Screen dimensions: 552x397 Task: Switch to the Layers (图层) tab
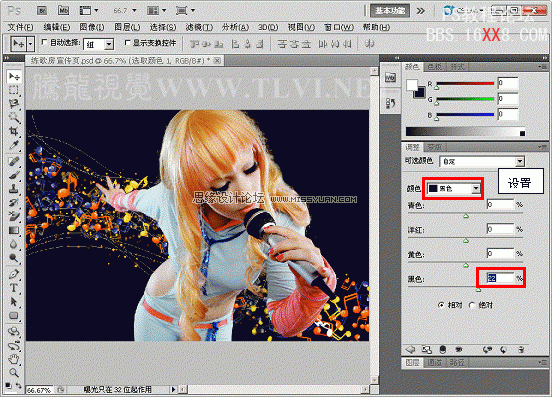tap(412, 362)
